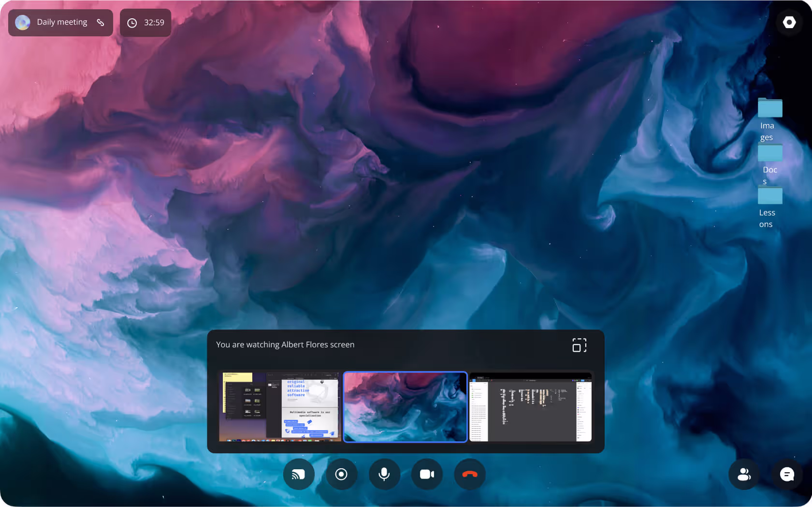Image resolution: width=812 pixels, height=507 pixels.
Task: Click 'You are watching Albert Flores screen' text
Action: (285, 344)
